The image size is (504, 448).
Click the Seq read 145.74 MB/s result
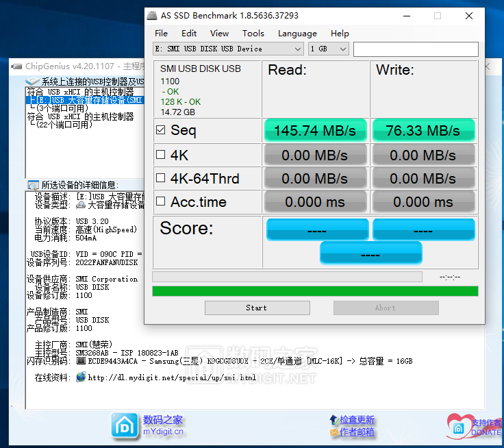(x=315, y=131)
